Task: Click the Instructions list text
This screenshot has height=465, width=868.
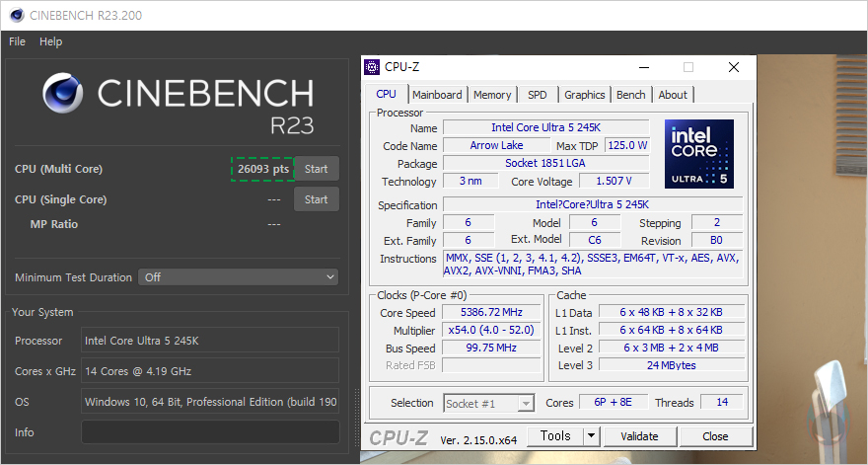Action: pyautogui.click(x=593, y=265)
